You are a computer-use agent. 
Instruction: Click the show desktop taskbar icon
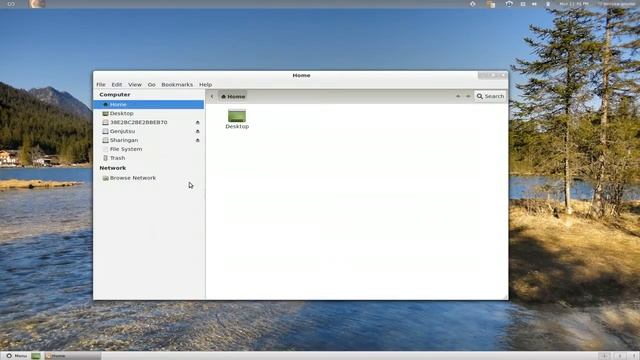tap(36, 356)
